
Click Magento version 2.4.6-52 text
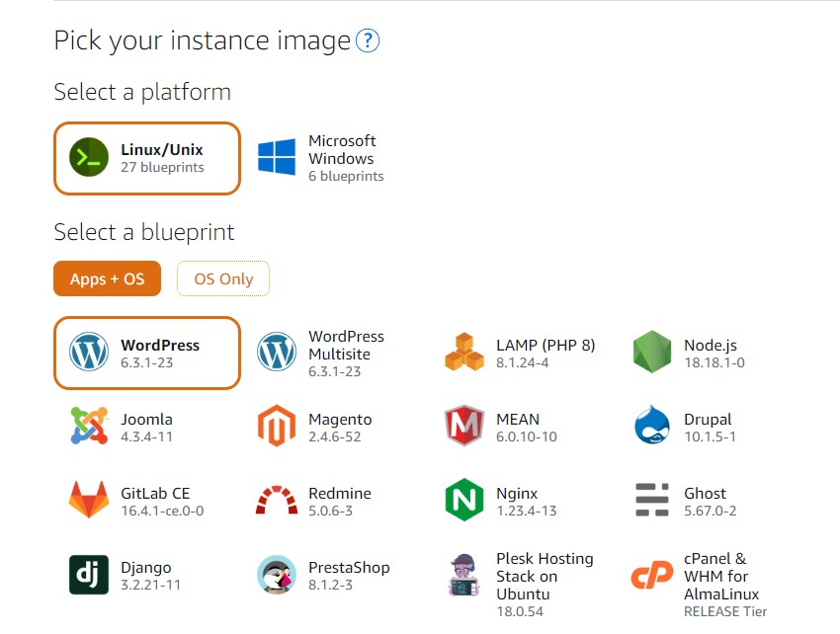click(334, 436)
